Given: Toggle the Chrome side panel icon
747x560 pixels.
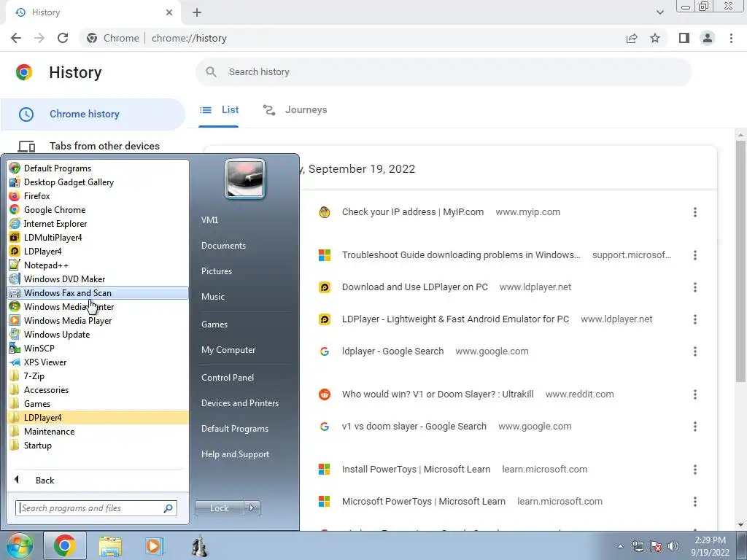Looking at the screenshot, I should tap(684, 38).
